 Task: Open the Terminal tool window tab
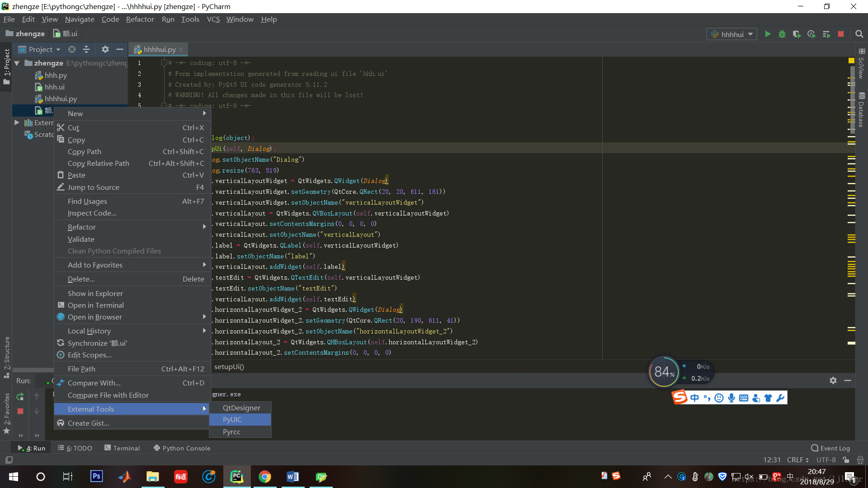point(122,448)
